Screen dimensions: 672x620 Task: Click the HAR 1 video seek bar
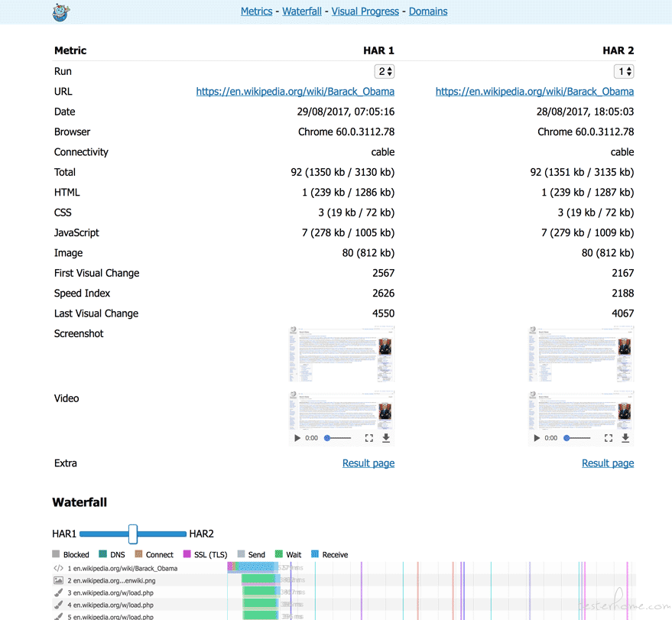pos(338,438)
